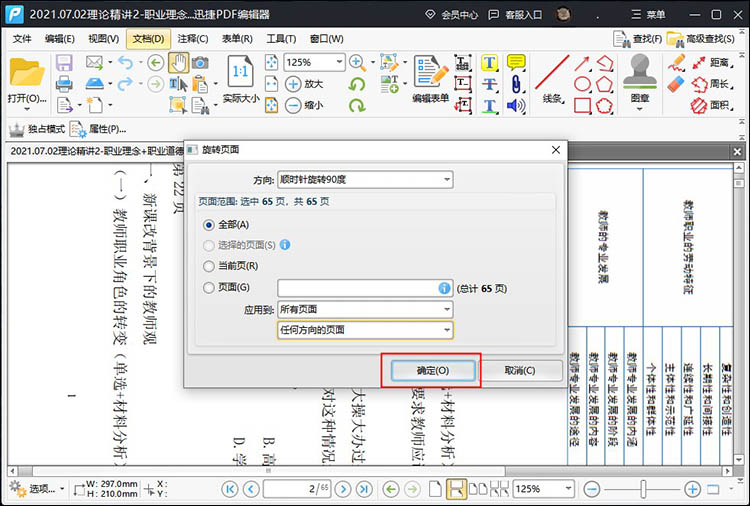
Task: Click the zoom in 放大 button
Action: click(x=305, y=84)
